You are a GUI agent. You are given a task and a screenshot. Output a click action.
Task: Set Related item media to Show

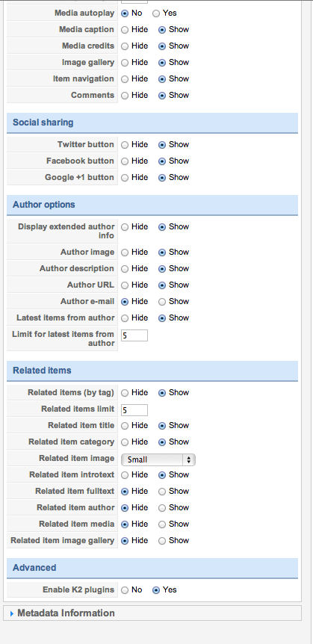(x=162, y=524)
